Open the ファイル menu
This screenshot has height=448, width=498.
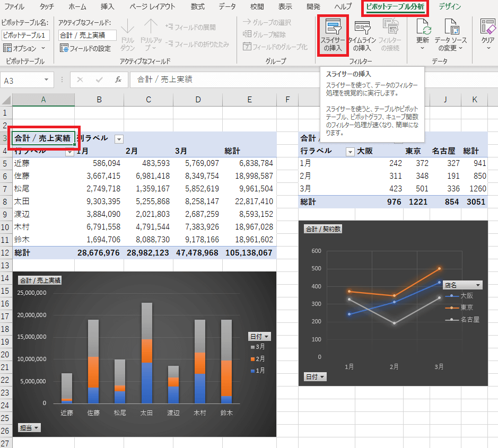14,7
